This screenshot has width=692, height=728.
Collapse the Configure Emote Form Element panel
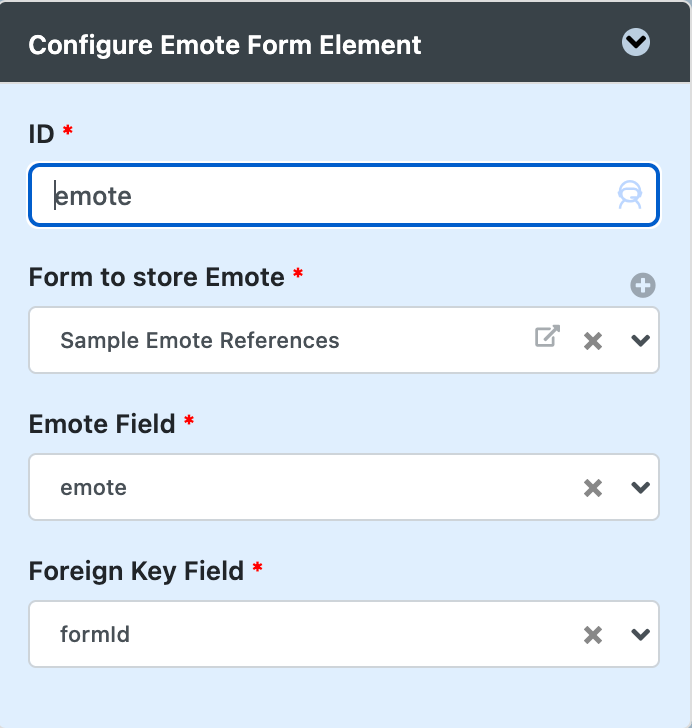click(635, 42)
